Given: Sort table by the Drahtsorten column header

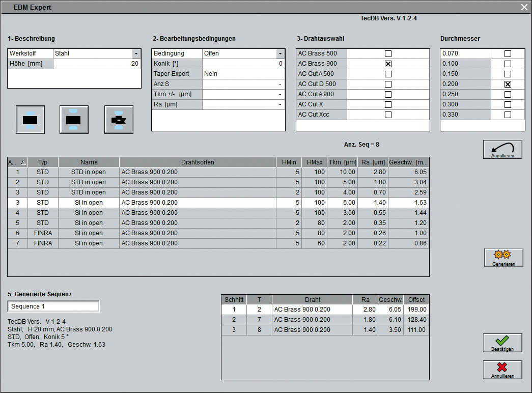Looking at the screenshot, I should (198, 162).
